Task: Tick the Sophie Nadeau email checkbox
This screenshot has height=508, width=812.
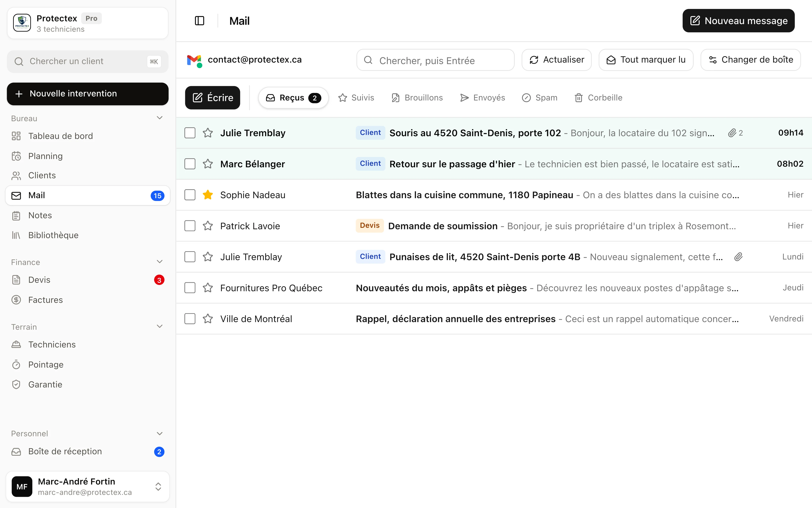Action: click(x=190, y=195)
